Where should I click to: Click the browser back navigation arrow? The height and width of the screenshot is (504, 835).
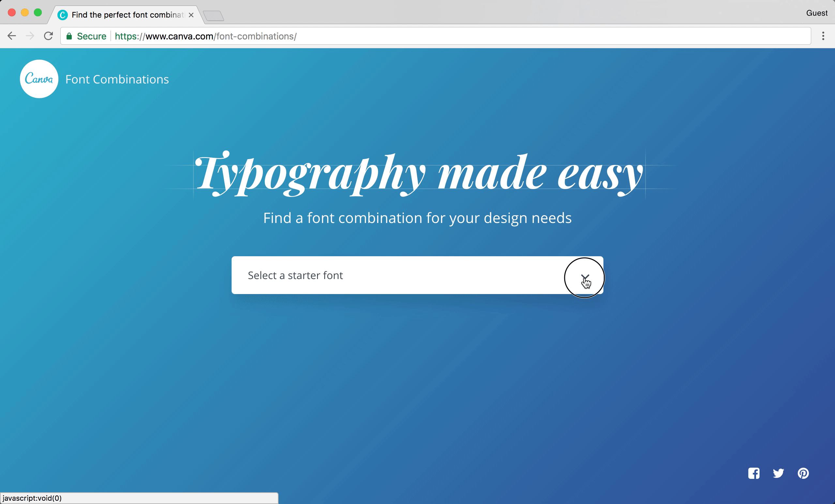point(12,37)
